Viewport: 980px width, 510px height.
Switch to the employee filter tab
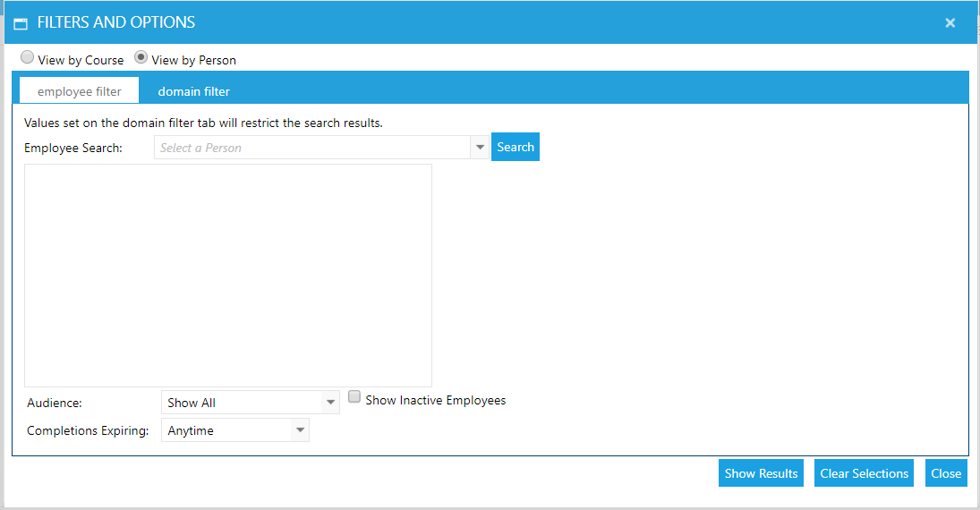tap(80, 91)
